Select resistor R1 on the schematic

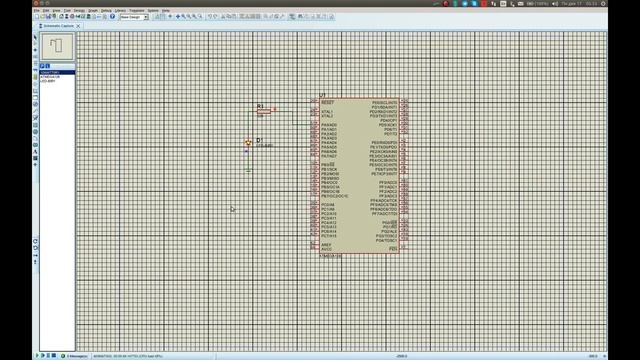click(264, 111)
